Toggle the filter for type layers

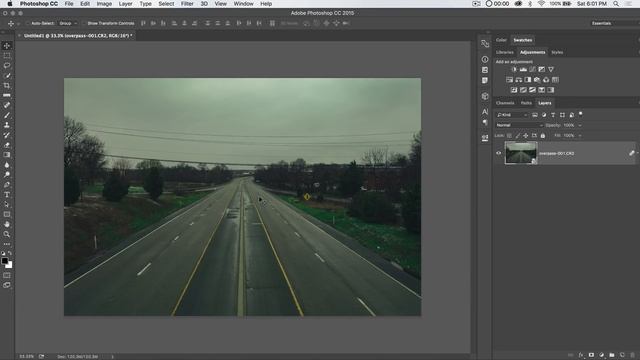tap(553, 115)
